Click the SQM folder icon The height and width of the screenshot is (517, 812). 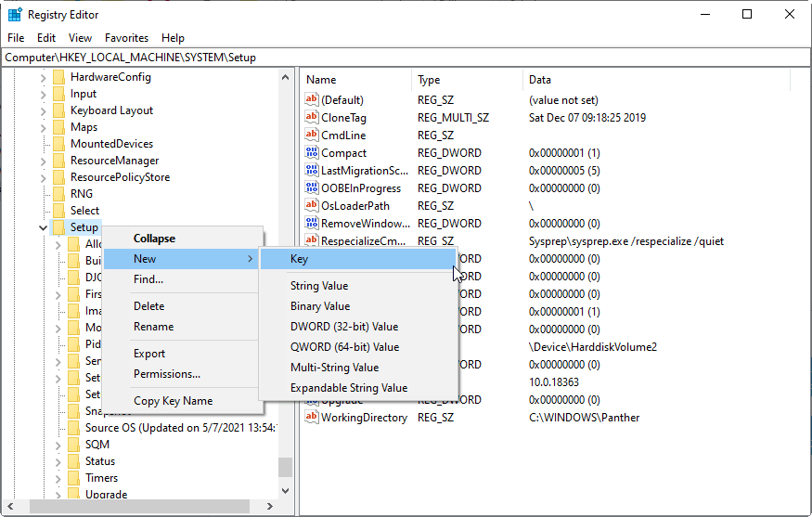(x=74, y=445)
